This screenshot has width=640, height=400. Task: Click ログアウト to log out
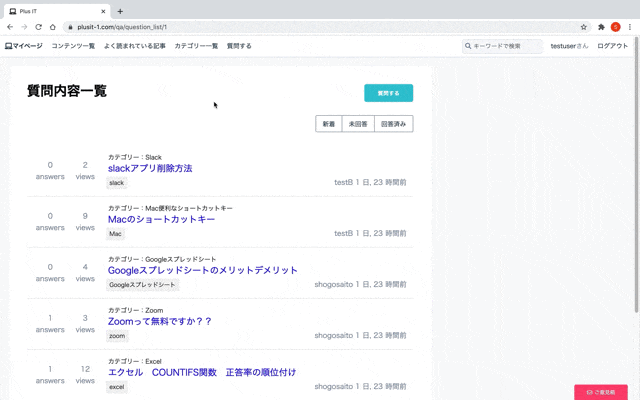pyautogui.click(x=613, y=46)
